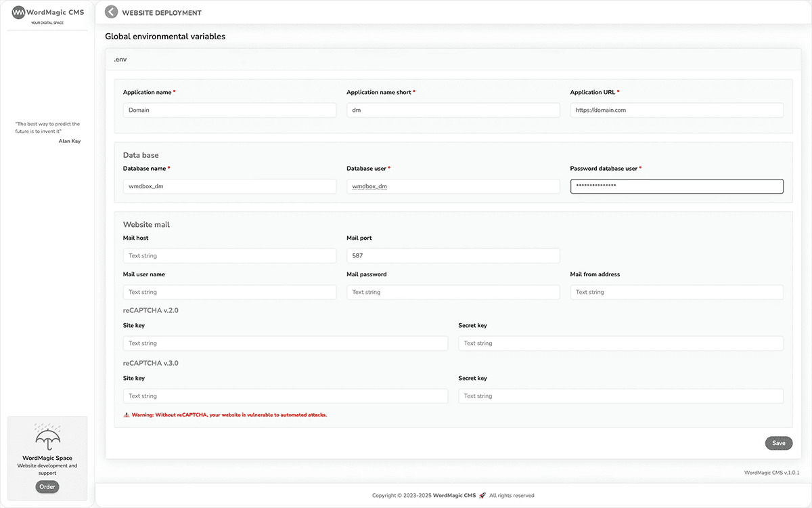Click the WordMagic CMS v.1.0.1 version text
This screenshot has height=508, width=812.
click(x=772, y=473)
